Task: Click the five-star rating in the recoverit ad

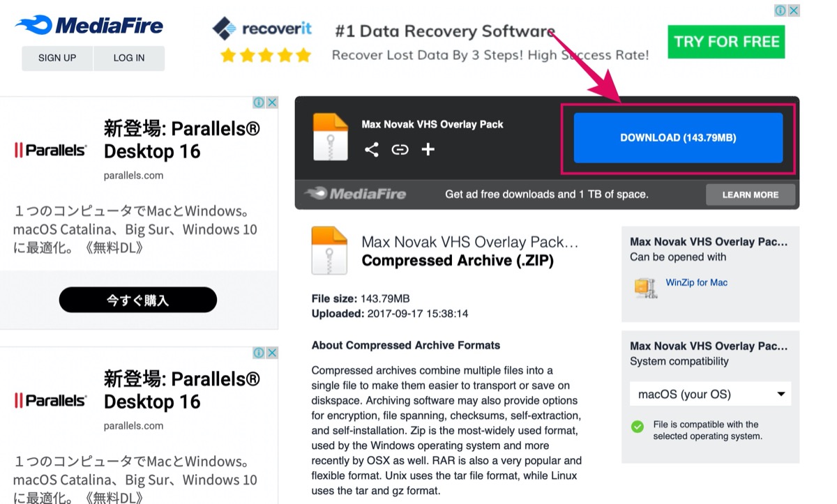Action: click(266, 55)
